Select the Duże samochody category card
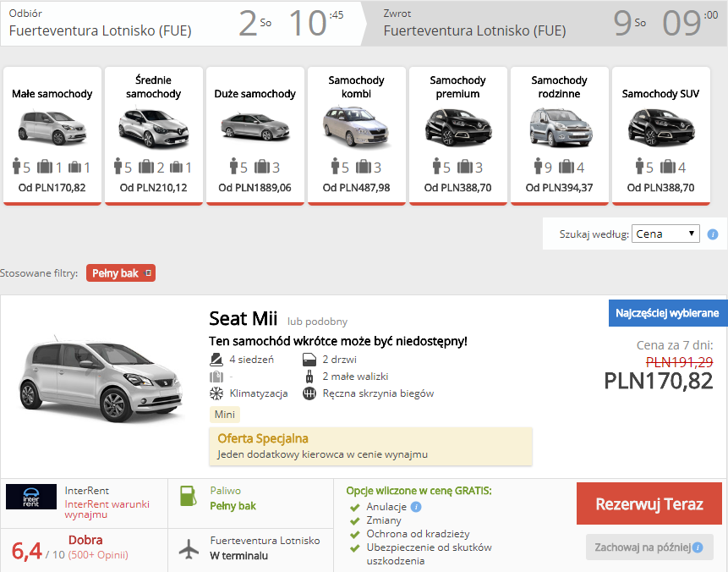Screen dimensions: 728x572 pyautogui.click(x=255, y=135)
